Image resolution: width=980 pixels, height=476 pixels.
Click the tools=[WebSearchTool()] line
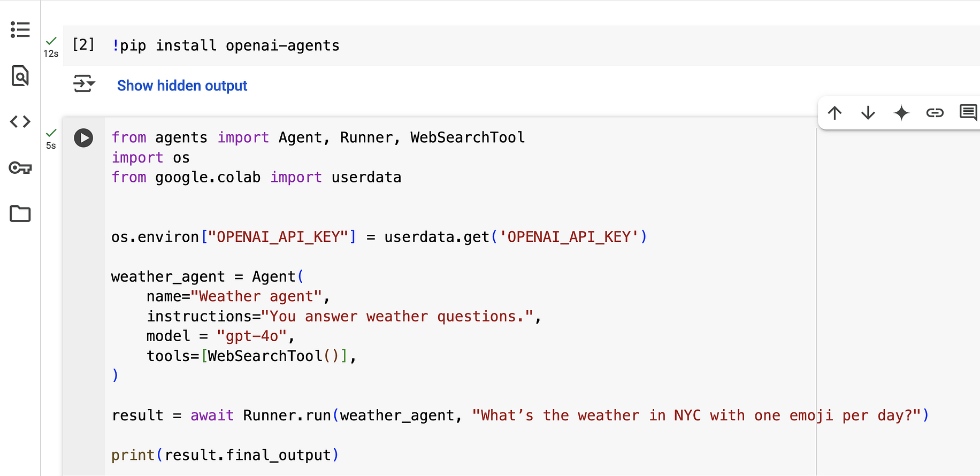(251, 356)
